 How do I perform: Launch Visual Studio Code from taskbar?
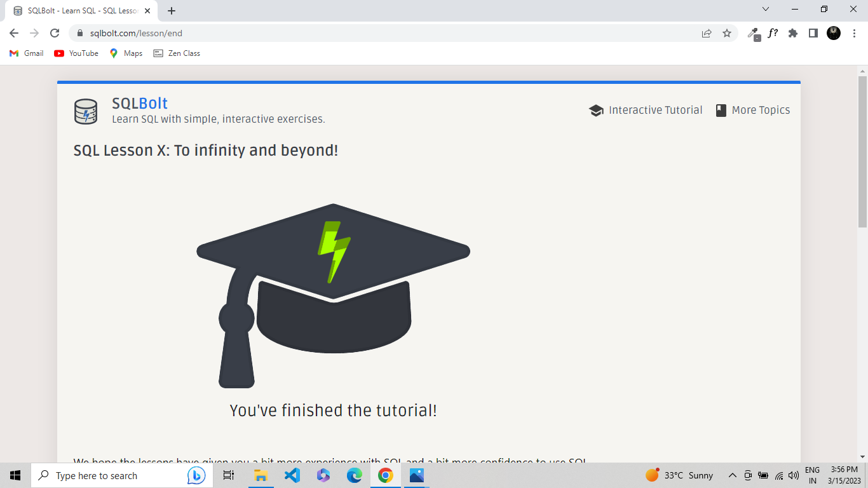coord(292,475)
